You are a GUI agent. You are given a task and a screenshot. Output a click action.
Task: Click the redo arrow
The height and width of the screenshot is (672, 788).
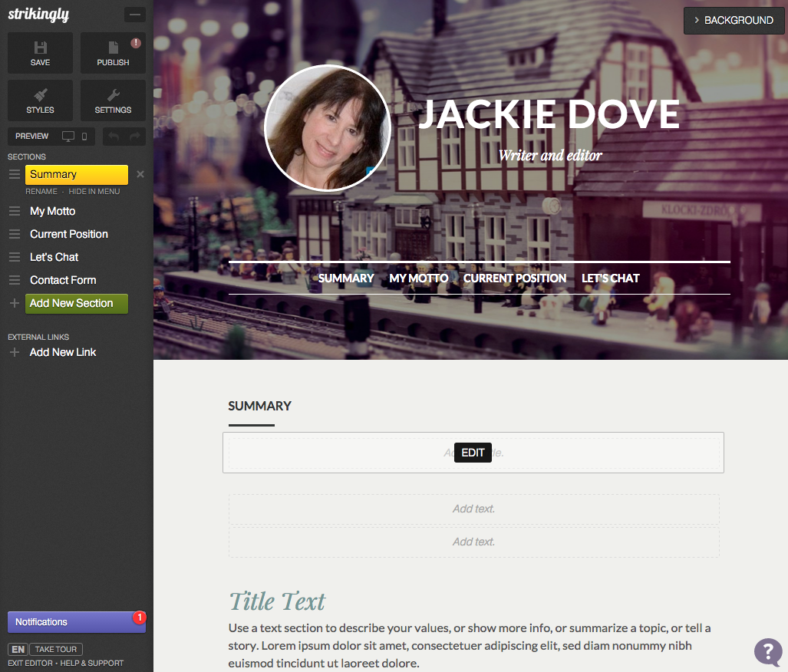(135, 137)
